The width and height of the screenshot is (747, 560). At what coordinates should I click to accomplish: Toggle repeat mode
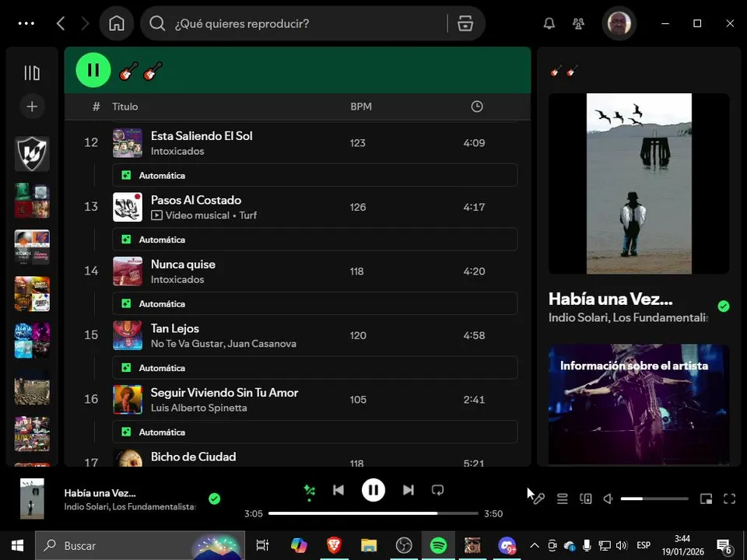tap(437, 490)
